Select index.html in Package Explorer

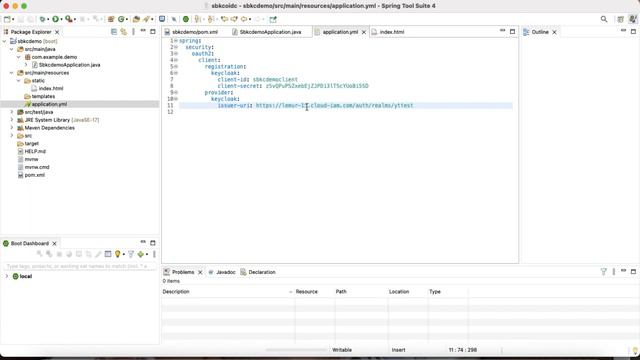click(51, 88)
